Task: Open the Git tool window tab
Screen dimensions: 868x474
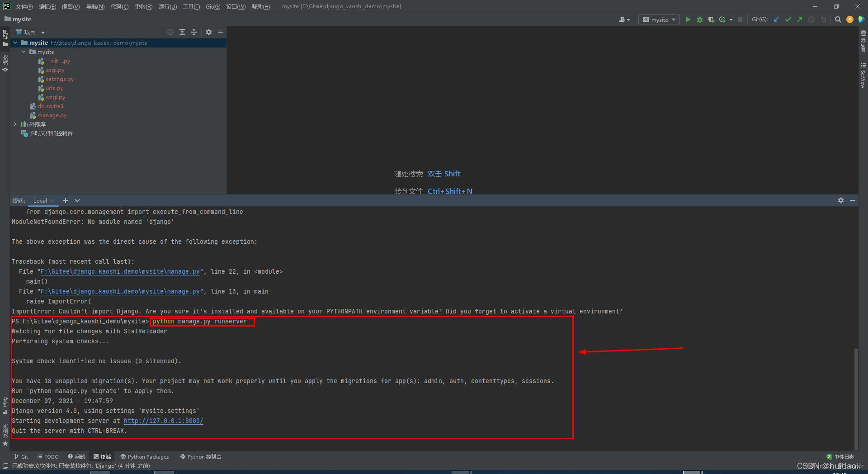Action: (21, 457)
